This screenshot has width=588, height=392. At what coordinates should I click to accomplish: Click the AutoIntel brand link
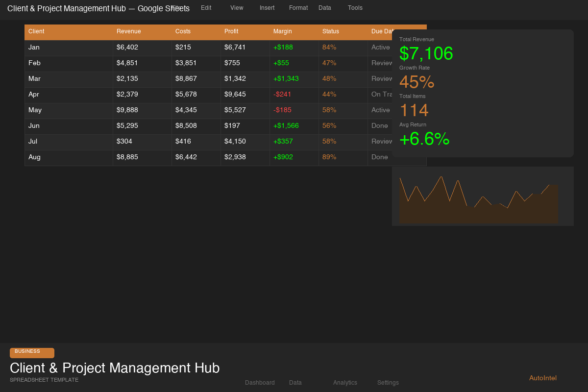(x=542, y=378)
